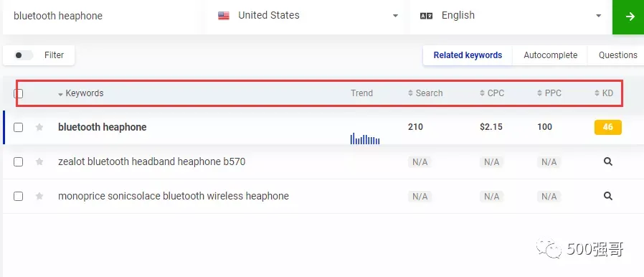Click the bluetooth heaphone search input field

pos(103,17)
